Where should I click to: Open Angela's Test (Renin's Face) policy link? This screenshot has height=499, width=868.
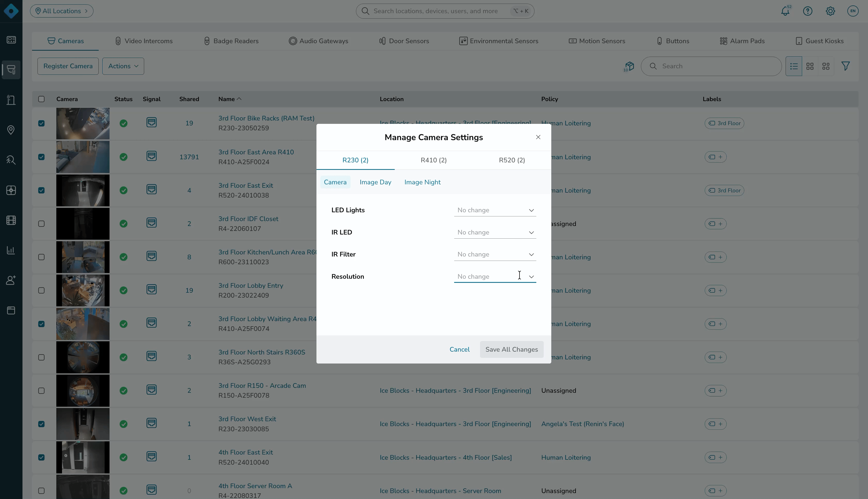click(x=583, y=424)
